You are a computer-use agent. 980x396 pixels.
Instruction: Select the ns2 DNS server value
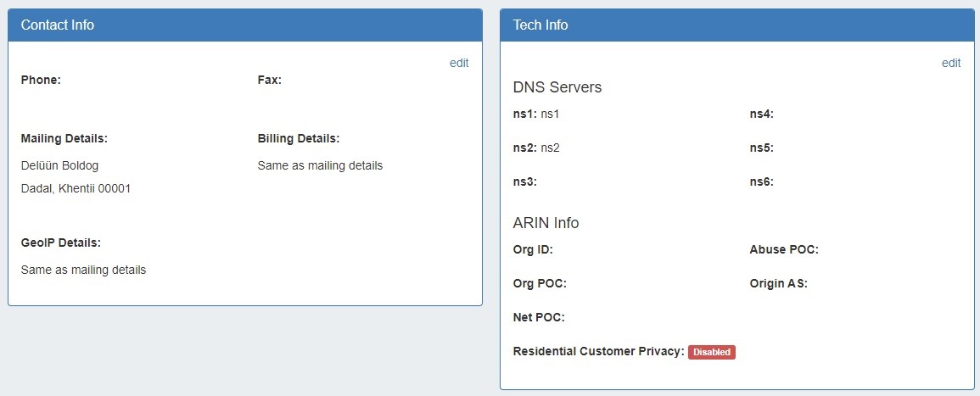click(551, 148)
